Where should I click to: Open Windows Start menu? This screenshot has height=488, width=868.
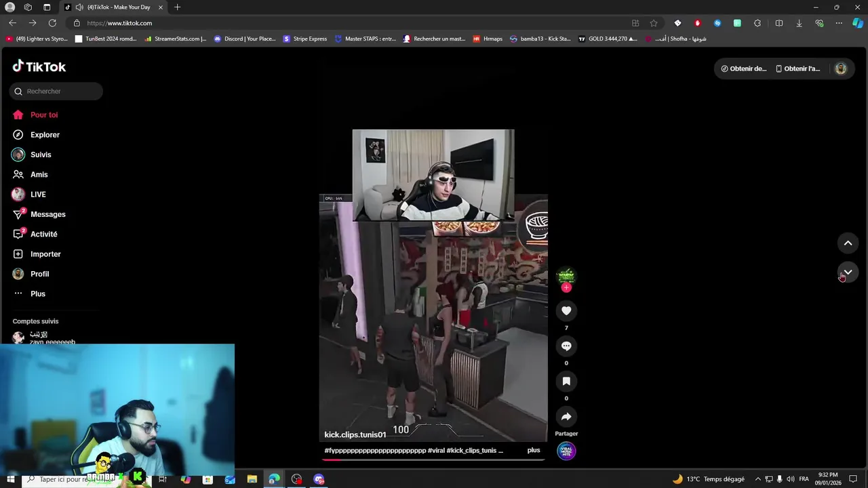tap(10, 479)
